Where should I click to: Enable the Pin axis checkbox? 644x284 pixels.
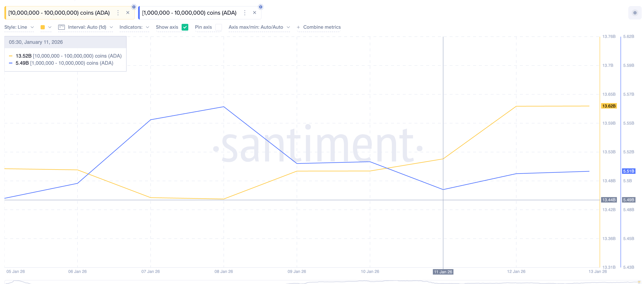click(x=218, y=27)
